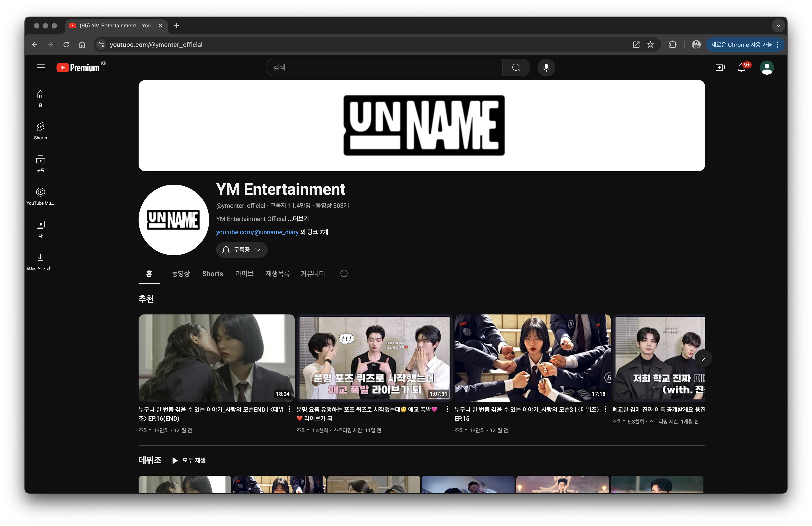
Task: Open the 17:18 EP.15 video thumbnail
Action: click(x=532, y=358)
